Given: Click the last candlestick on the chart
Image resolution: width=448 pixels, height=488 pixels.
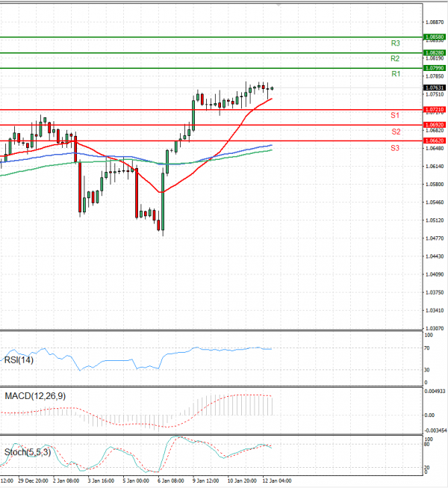Looking at the screenshot, I should pyautogui.click(x=272, y=88).
